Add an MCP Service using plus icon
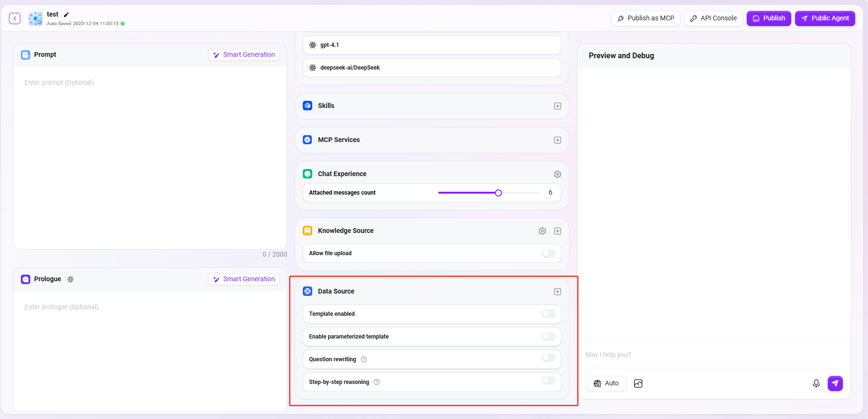 click(557, 140)
